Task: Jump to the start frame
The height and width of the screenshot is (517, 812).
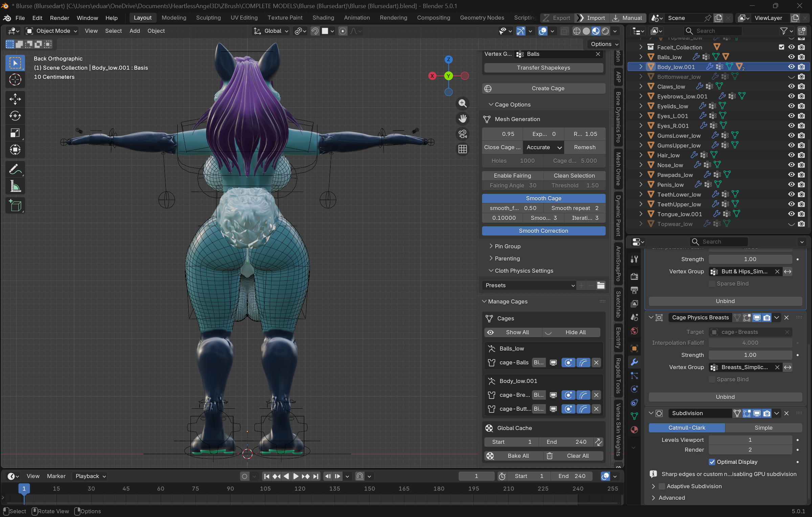Action: [x=267, y=476]
